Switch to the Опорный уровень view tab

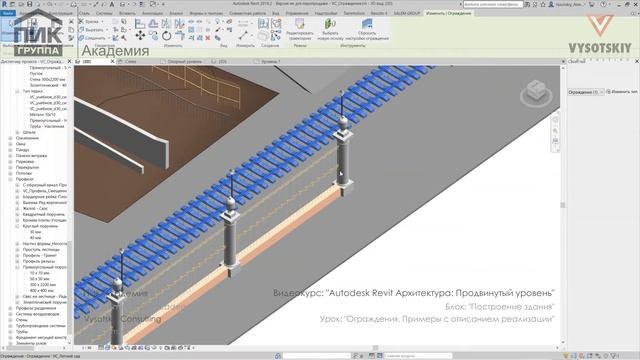[184, 61]
